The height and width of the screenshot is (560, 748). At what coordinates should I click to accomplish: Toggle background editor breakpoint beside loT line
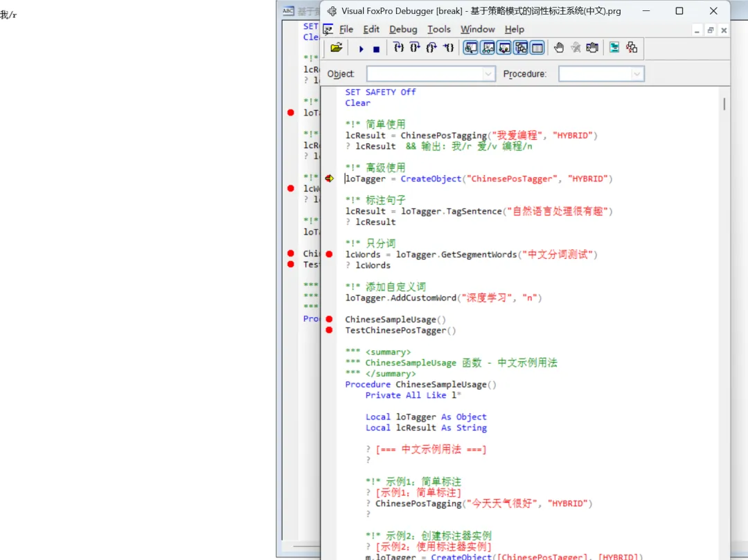pyautogui.click(x=290, y=112)
